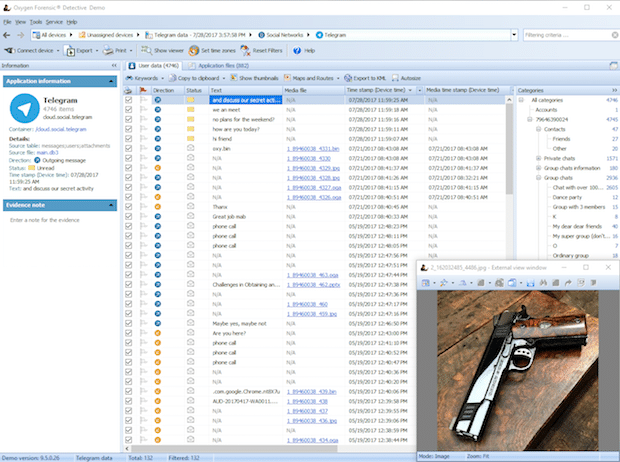
Task: Click the jcloud.social.telegram container link
Action: [x=60, y=129]
